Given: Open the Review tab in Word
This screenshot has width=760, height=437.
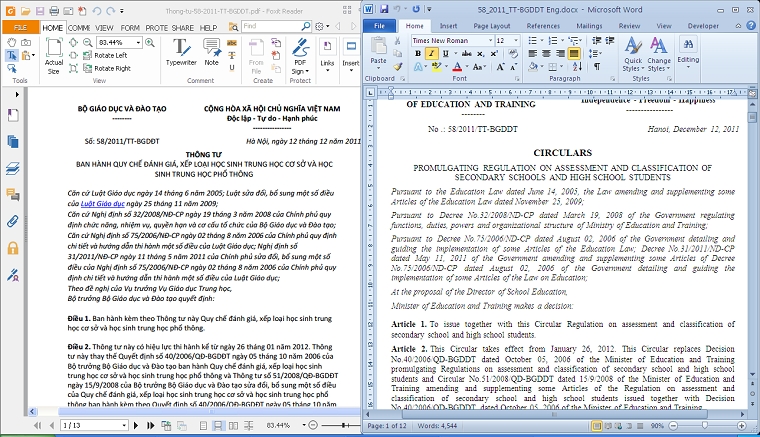Looking at the screenshot, I should pos(629,26).
